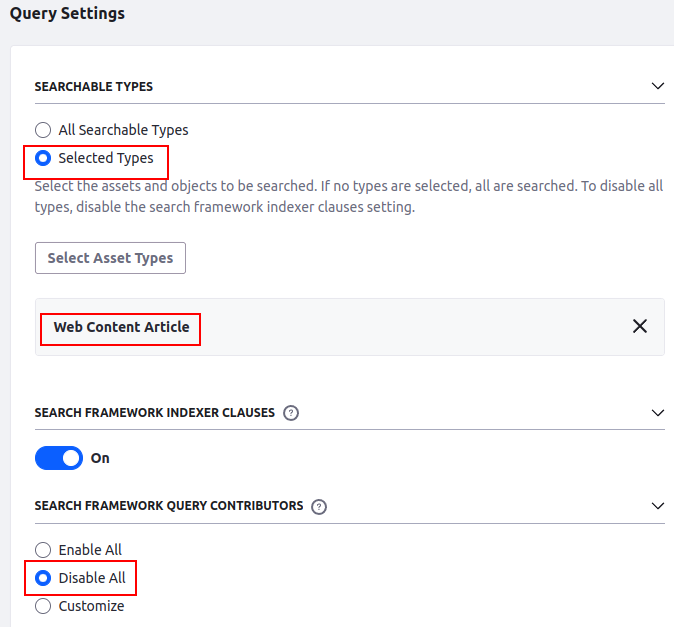This screenshot has width=674, height=627.
Task: Select Enable All query contributors
Action: (x=43, y=550)
